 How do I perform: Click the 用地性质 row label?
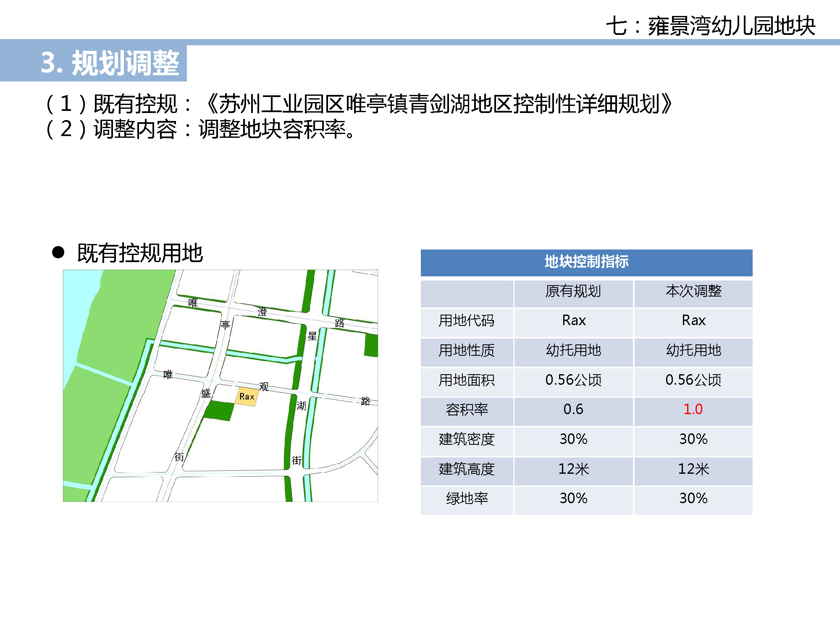coord(467,350)
